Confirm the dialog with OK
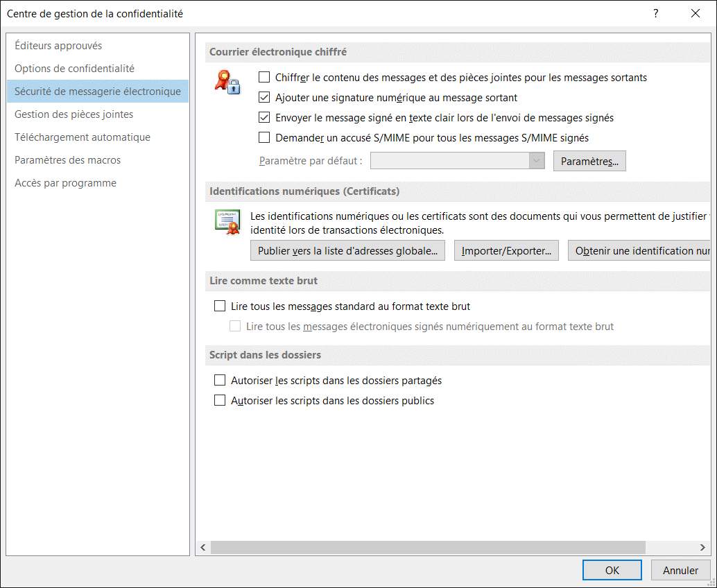717x588 pixels. [x=612, y=570]
